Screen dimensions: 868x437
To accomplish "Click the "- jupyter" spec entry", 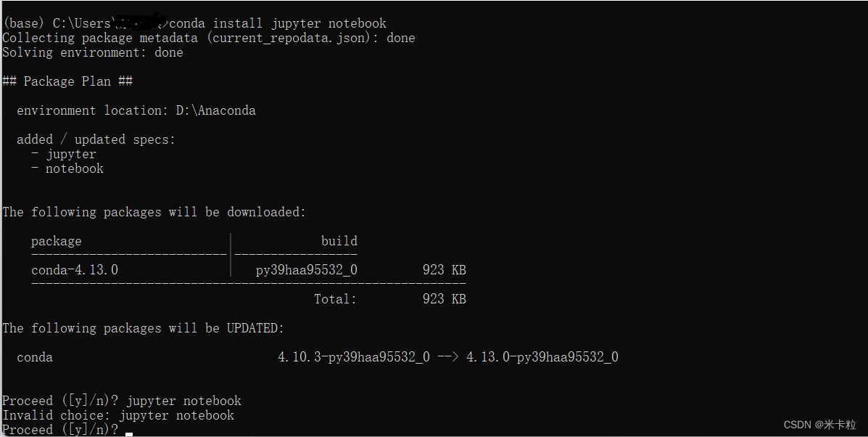I will [x=64, y=154].
